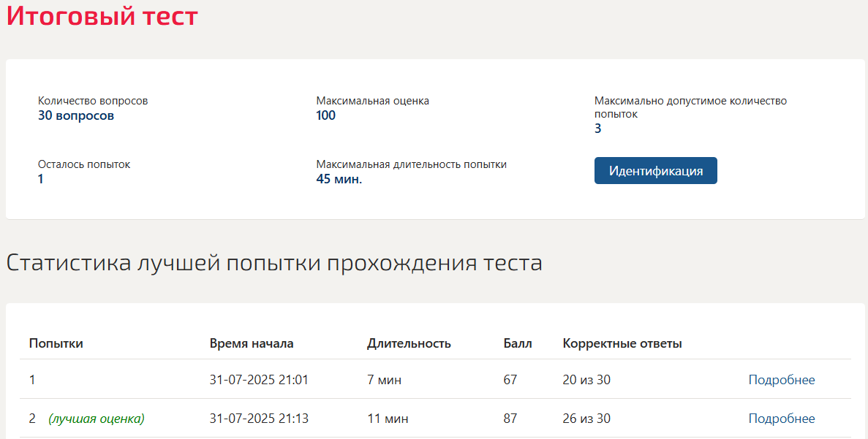Click the score 67 cell
Screen dimensions: 868x439
[x=510, y=380]
